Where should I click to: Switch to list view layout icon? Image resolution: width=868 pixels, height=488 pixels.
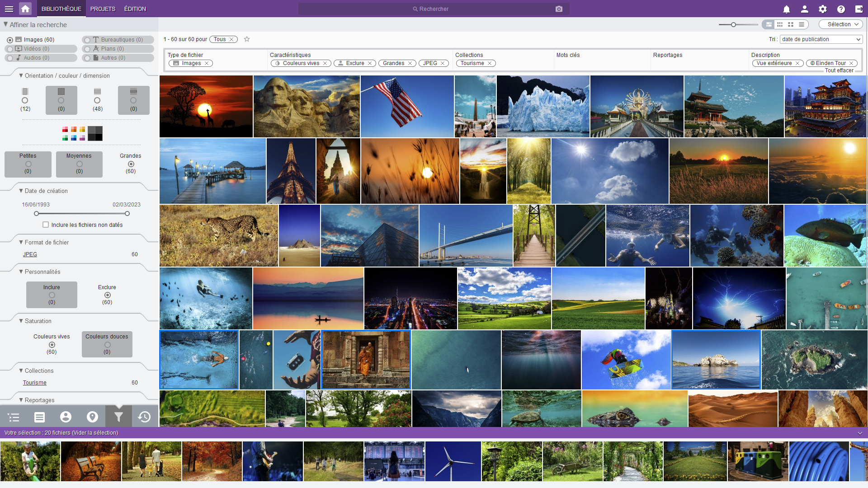pyautogui.click(x=802, y=24)
